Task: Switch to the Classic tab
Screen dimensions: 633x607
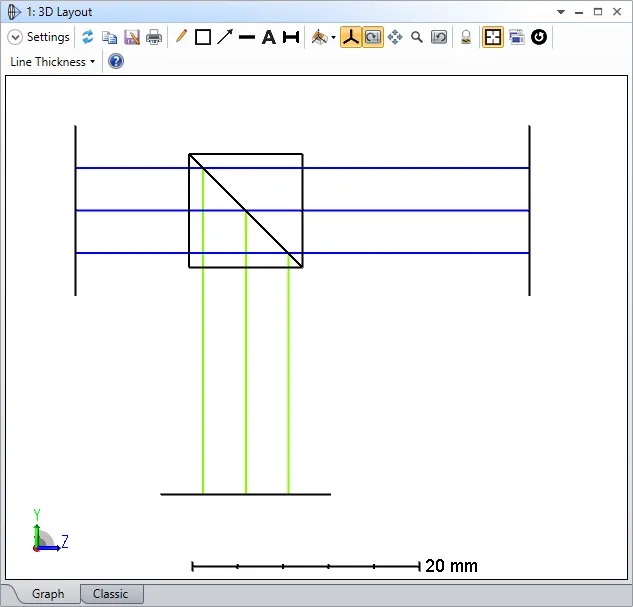Action: [111, 594]
